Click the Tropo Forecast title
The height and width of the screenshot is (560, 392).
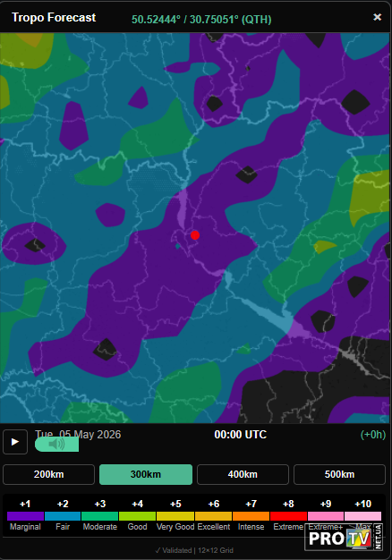[x=54, y=17]
